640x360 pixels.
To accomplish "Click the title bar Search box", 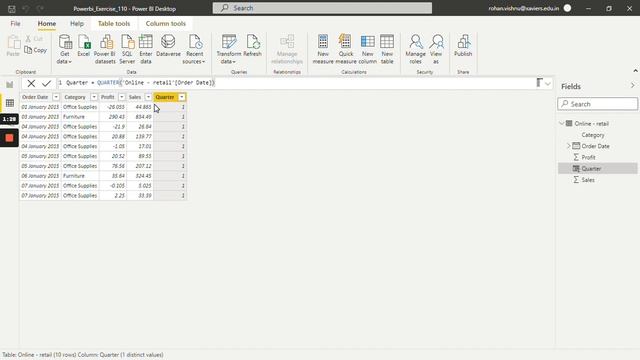I will [322, 8].
